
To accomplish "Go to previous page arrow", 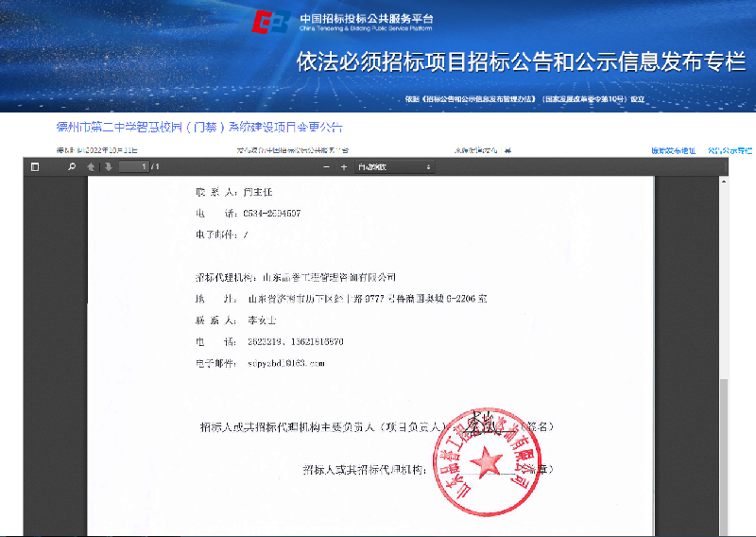I will coord(91,167).
